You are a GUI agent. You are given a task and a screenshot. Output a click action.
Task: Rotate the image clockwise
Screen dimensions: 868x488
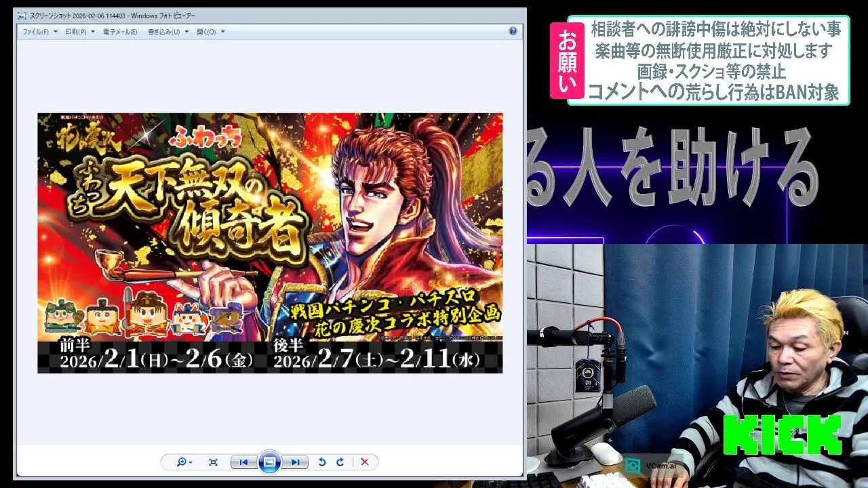(340, 462)
